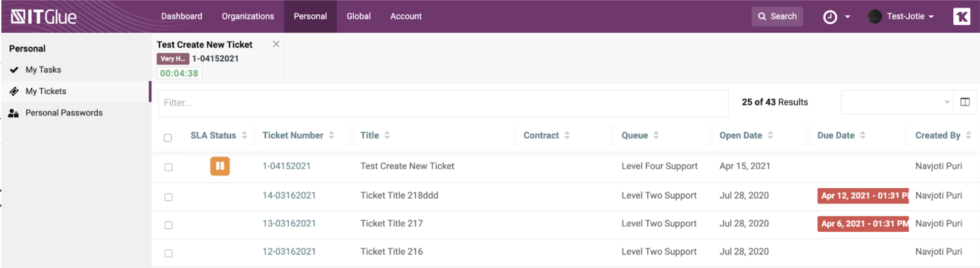Click the Search button in header

pyautogui.click(x=777, y=16)
